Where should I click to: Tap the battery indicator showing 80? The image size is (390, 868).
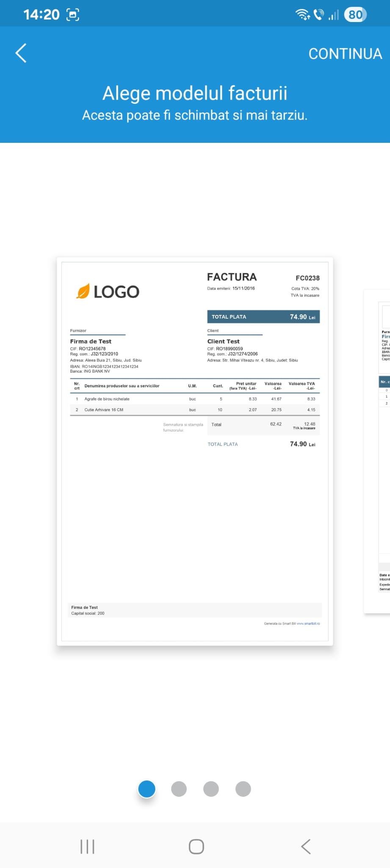(355, 15)
